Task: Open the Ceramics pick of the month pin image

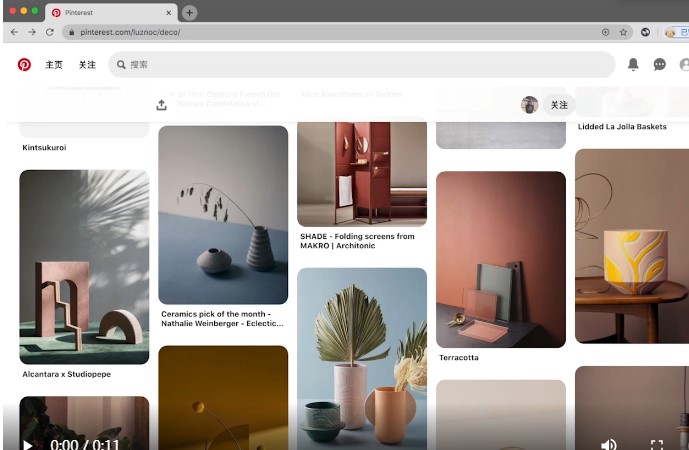Action: click(223, 215)
